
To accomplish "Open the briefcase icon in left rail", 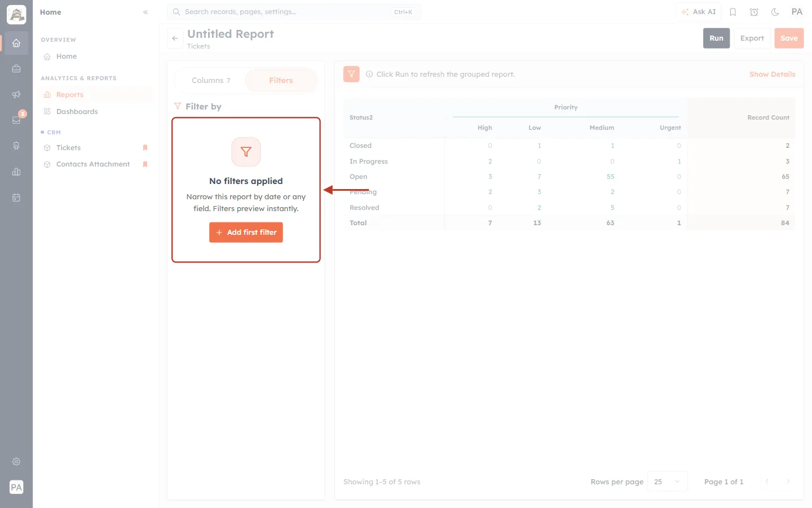I will tap(16, 69).
